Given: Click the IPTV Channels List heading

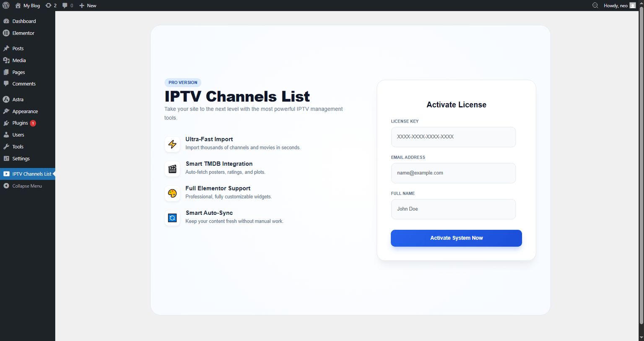Looking at the screenshot, I should [x=237, y=96].
